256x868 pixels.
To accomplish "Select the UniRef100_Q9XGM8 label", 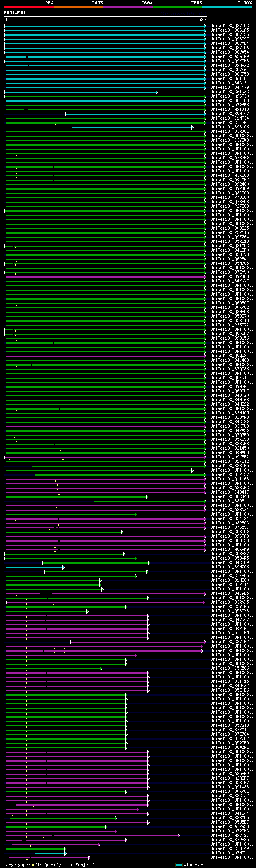I will [x=230, y=61].
